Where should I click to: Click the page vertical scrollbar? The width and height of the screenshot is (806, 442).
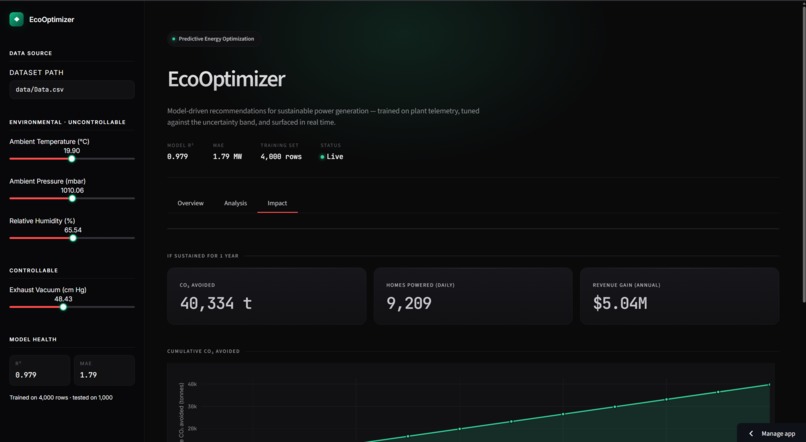pos(803,154)
